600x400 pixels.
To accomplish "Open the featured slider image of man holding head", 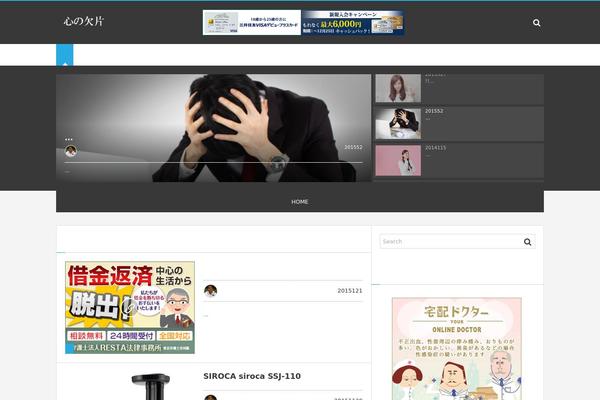I will [214, 127].
